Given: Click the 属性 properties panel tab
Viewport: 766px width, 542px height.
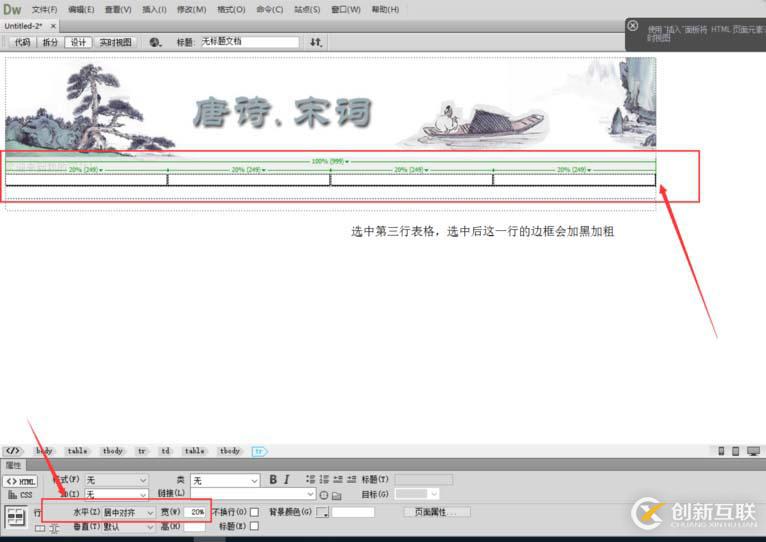Looking at the screenshot, I should click(13, 465).
